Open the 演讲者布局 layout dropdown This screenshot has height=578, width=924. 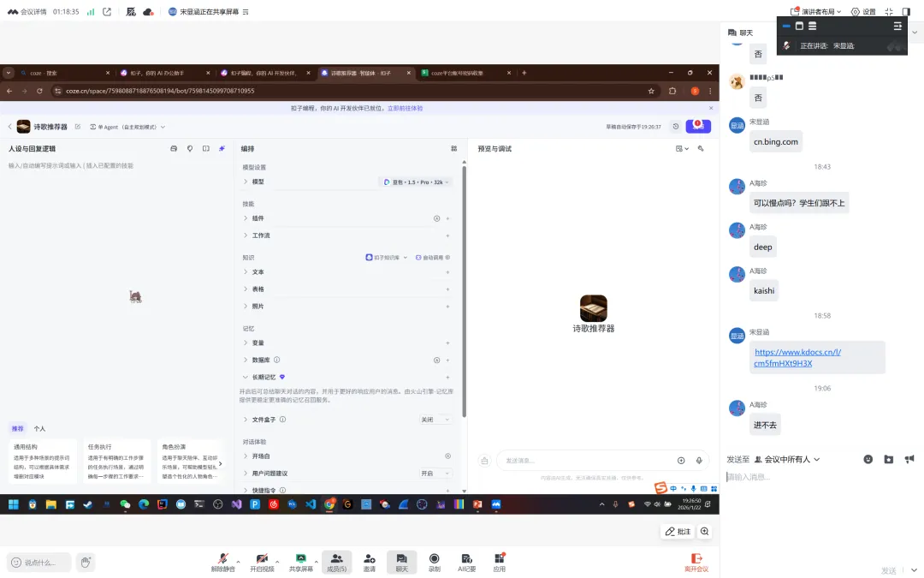coord(815,11)
